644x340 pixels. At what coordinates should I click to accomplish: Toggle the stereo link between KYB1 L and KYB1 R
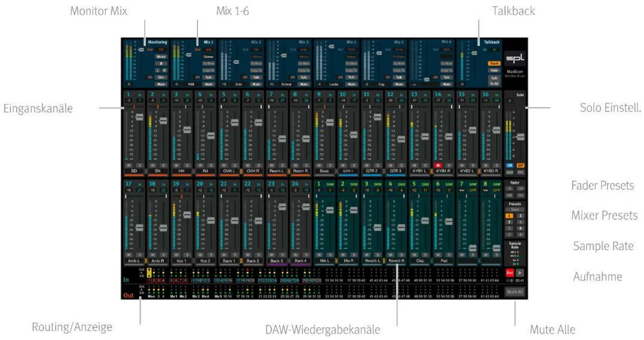(x=431, y=171)
